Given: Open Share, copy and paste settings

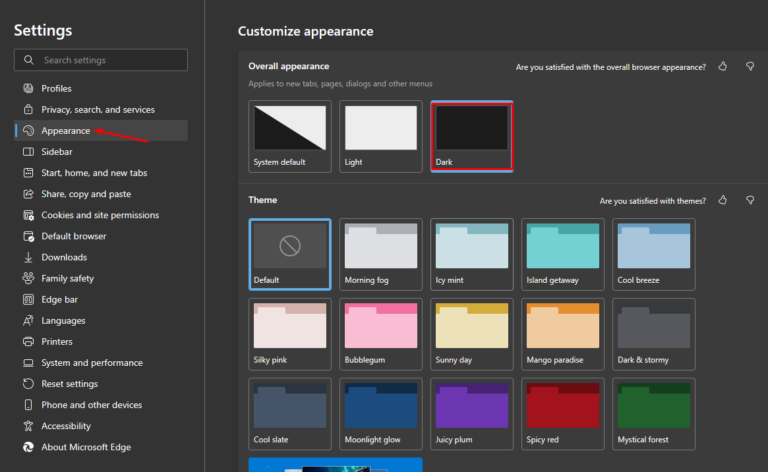Looking at the screenshot, I should 101,193.
